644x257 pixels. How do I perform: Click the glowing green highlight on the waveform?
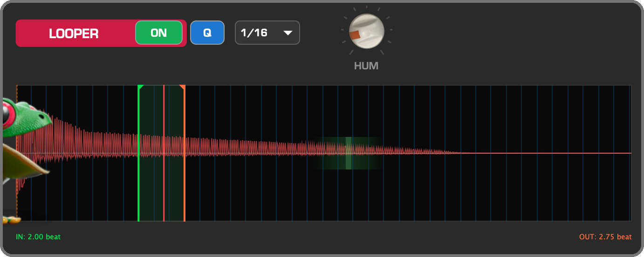coord(349,153)
